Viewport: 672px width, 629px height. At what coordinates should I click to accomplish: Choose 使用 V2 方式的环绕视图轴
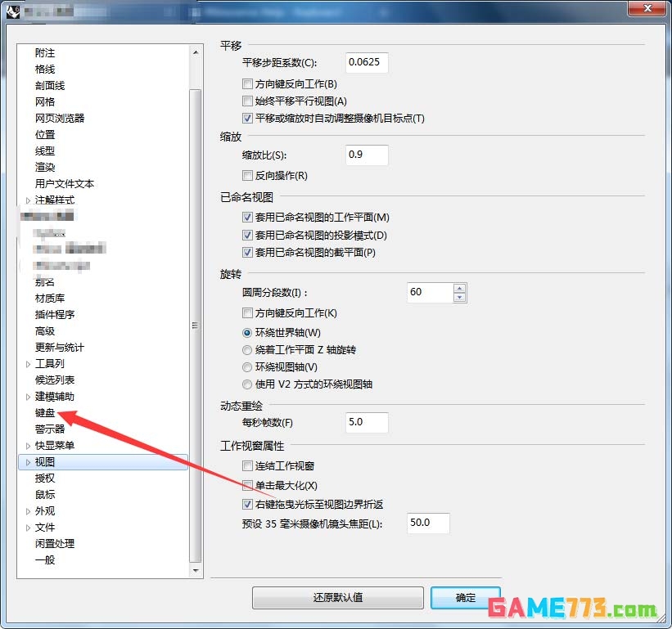click(247, 384)
